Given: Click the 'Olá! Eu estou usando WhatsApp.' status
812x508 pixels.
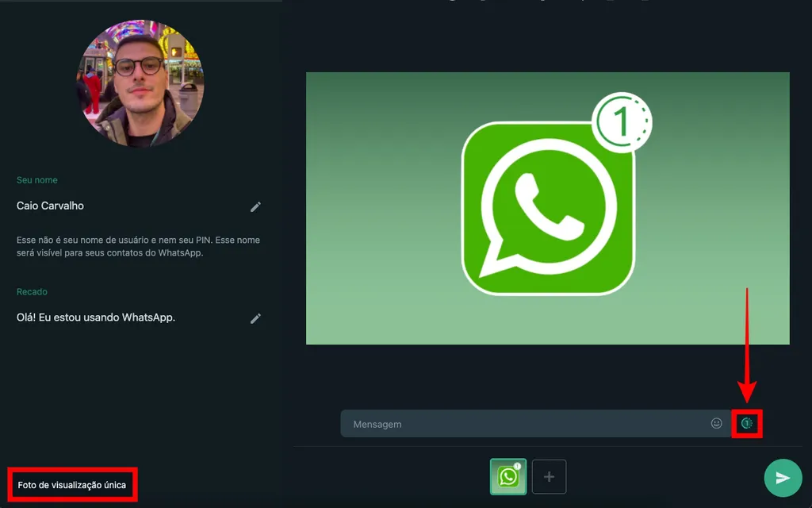Looking at the screenshot, I should (x=96, y=317).
